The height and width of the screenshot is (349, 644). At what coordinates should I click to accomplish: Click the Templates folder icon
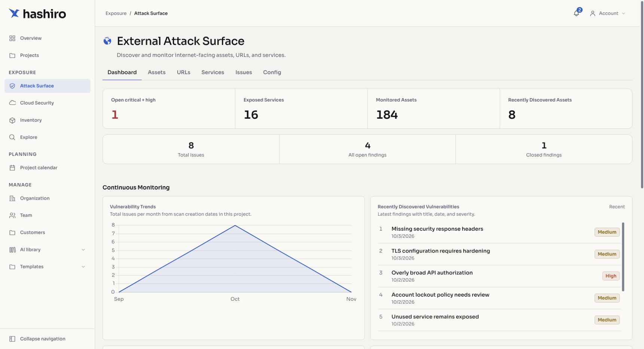(12, 267)
